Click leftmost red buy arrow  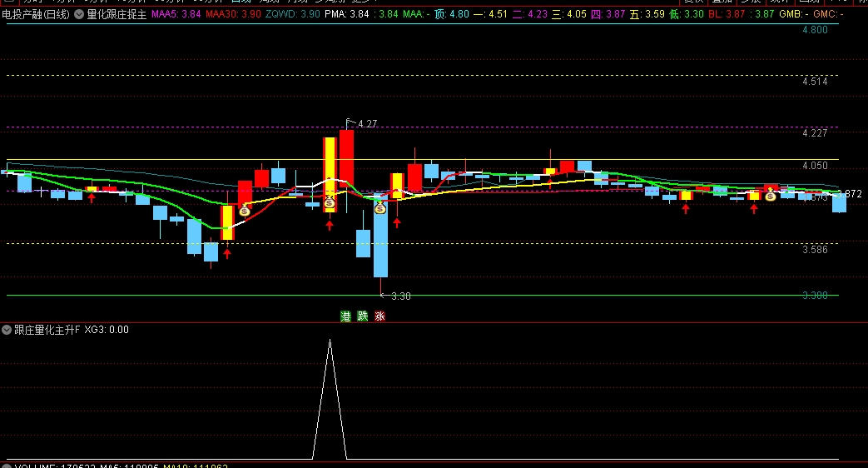tap(92, 197)
